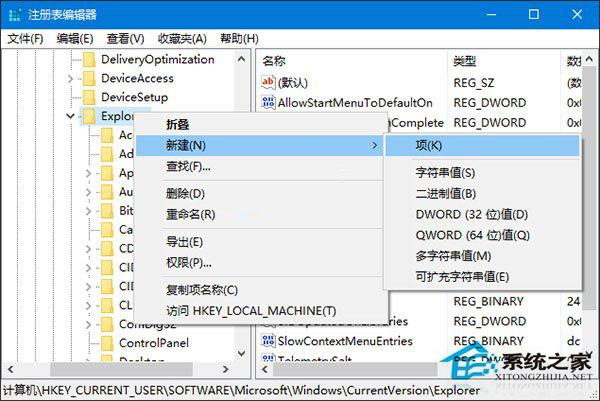This screenshot has width=600, height=401.
Task: Expand the DeviceAccess tree node
Action: click(70, 78)
